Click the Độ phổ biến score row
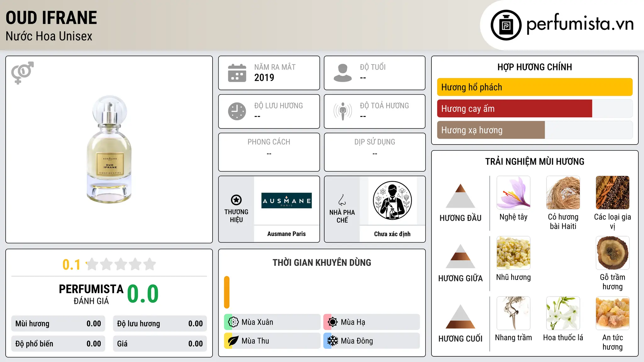The height and width of the screenshot is (362, 644). [58, 344]
